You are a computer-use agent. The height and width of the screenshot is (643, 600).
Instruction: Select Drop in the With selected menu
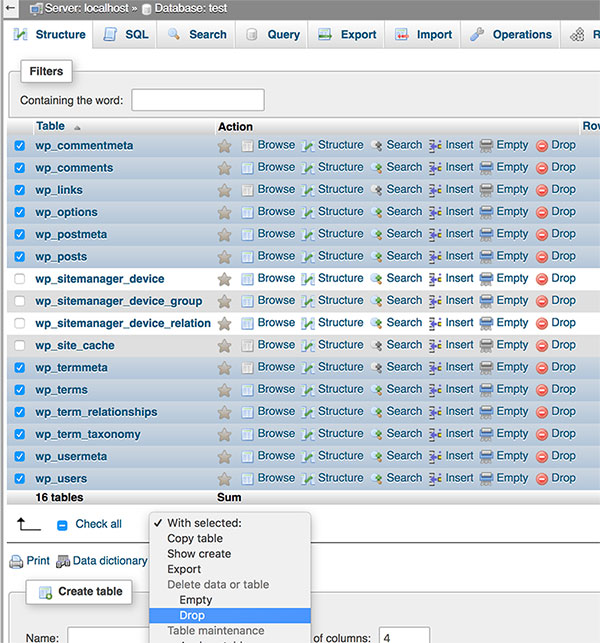click(x=230, y=616)
